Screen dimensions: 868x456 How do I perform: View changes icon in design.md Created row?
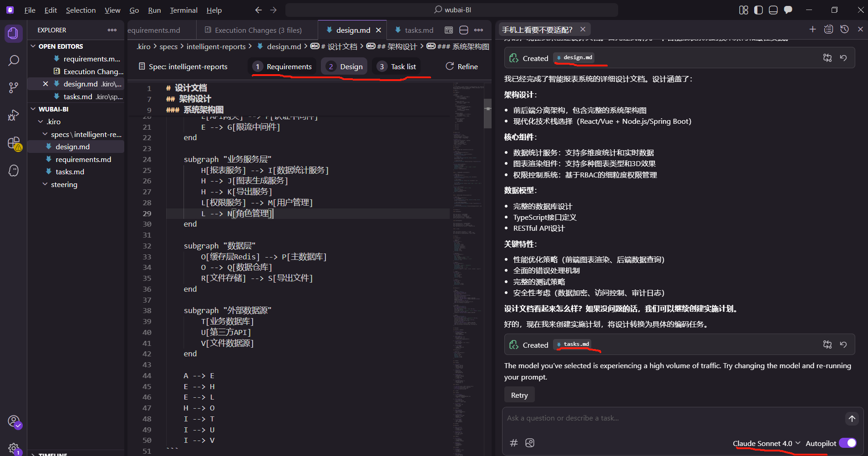coord(827,58)
